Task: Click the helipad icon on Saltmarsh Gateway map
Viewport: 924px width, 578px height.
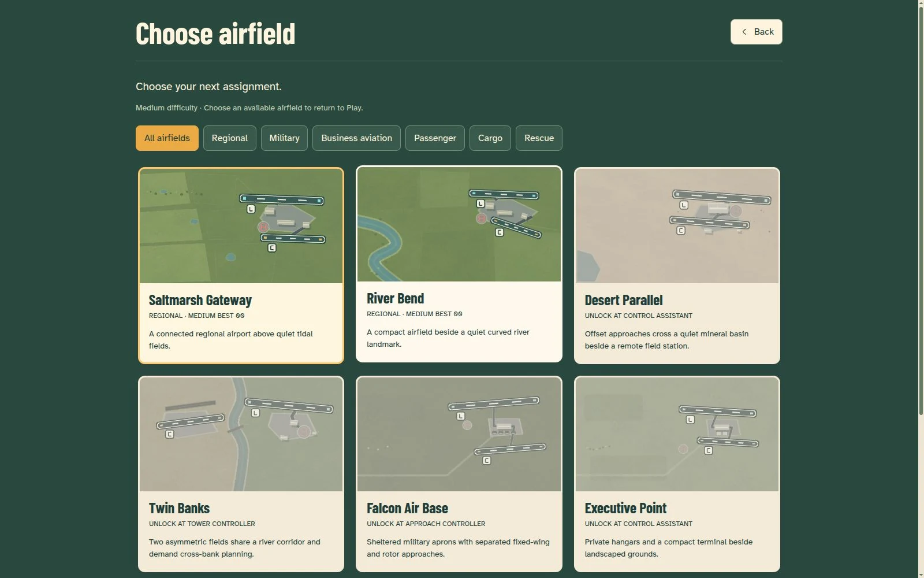Action: tap(263, 227)
